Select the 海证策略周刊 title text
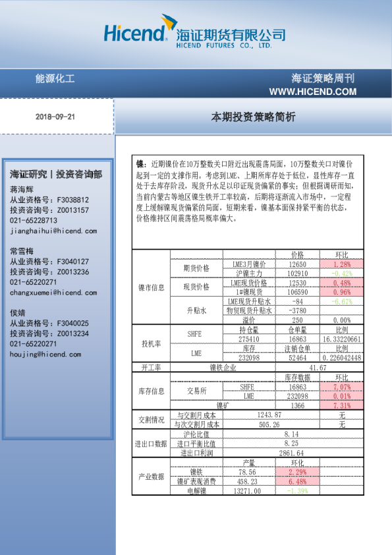Screen dimensions: 392x555 coord(323,78)
